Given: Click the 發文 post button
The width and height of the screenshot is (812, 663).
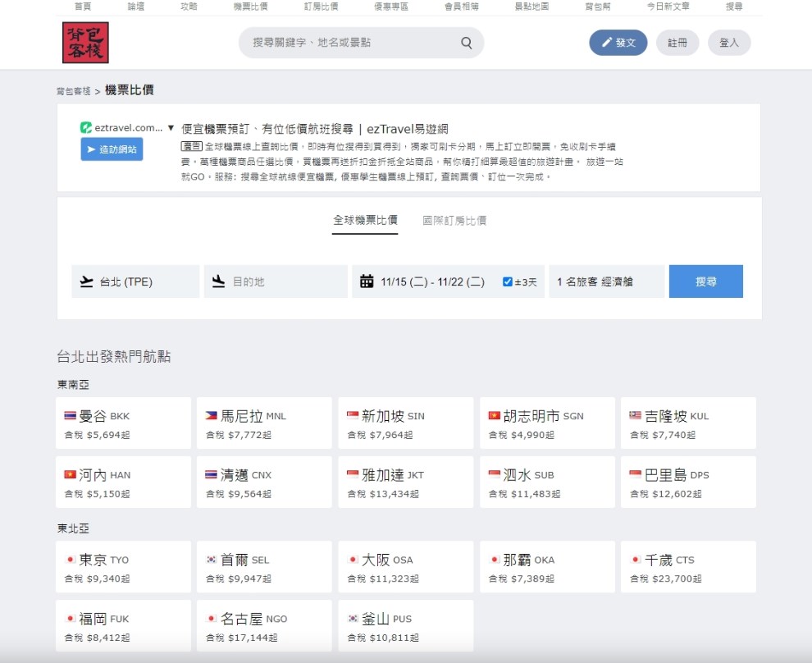Looking at the screenshot, I should point(618,43).
